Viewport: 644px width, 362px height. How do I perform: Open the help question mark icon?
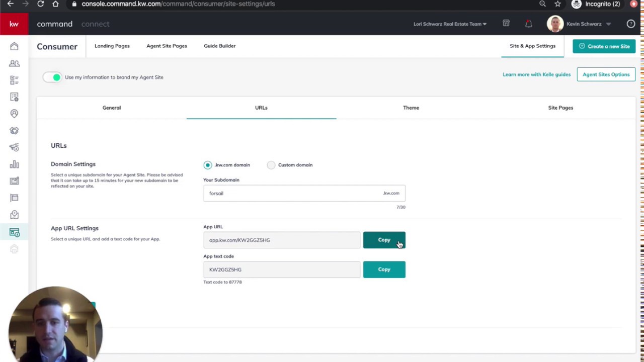point(630,24)
